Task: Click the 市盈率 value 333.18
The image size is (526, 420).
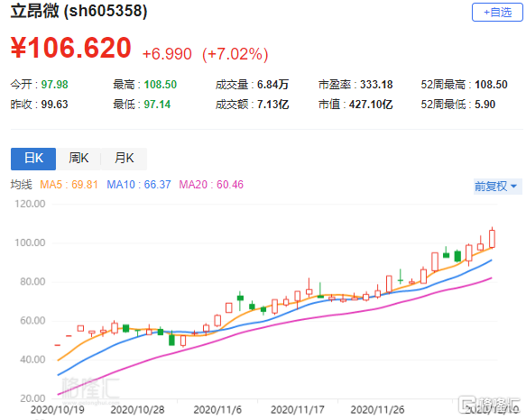Action: pos(376,85)
